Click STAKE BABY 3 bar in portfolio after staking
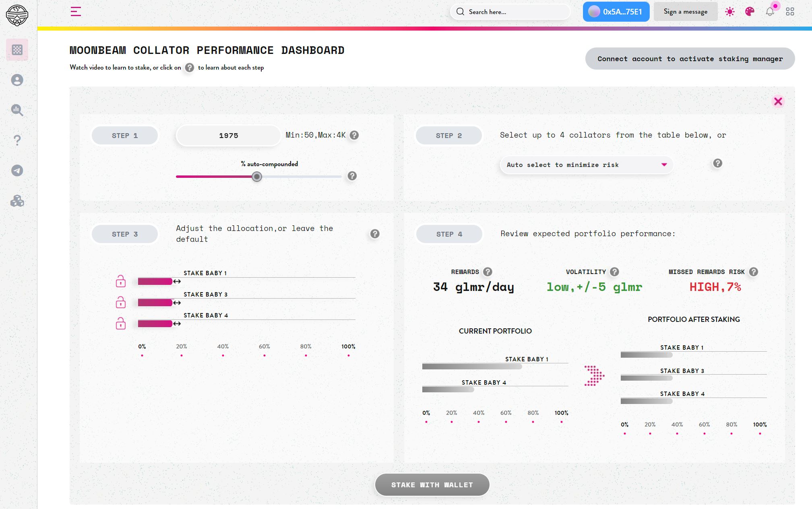The width and height of the screenshot is (812, 509). point(647,378)
